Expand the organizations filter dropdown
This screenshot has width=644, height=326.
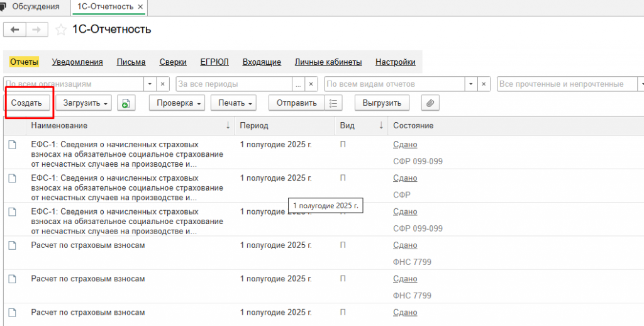[x=150, y=84]
